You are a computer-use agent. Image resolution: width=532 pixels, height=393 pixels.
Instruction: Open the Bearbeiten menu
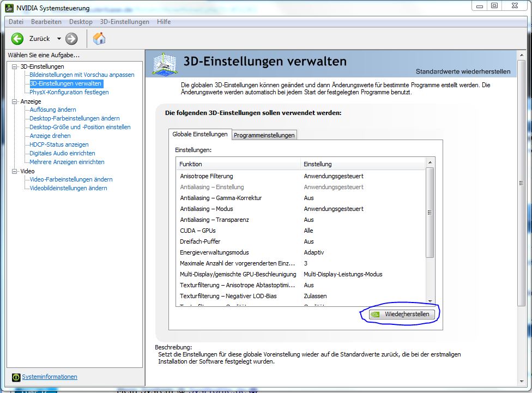click(x=46, y=22)
